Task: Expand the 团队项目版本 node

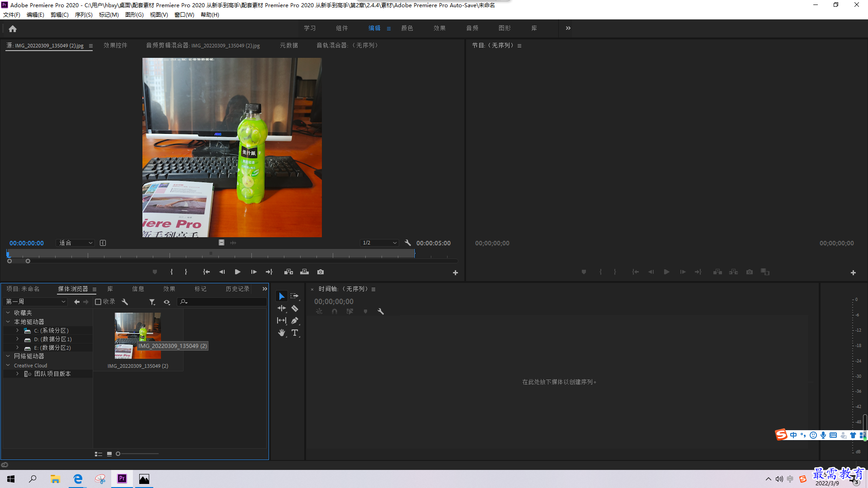Action: 17,374
